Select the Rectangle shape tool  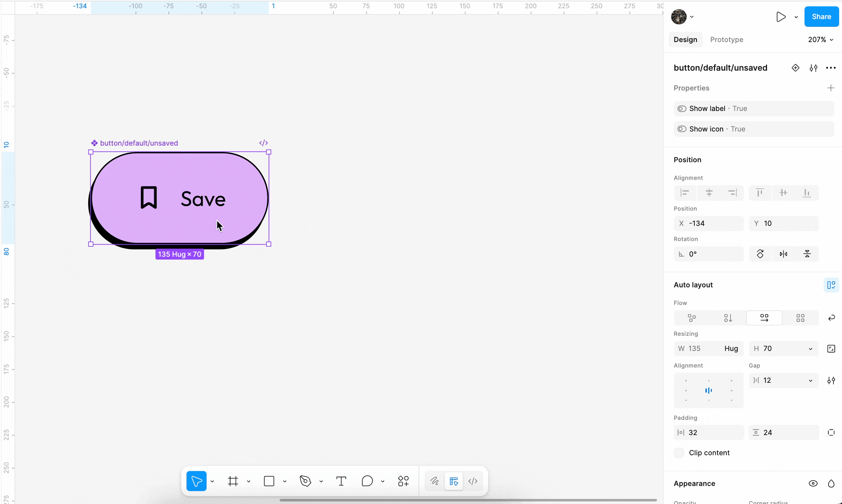pos(269,481)
